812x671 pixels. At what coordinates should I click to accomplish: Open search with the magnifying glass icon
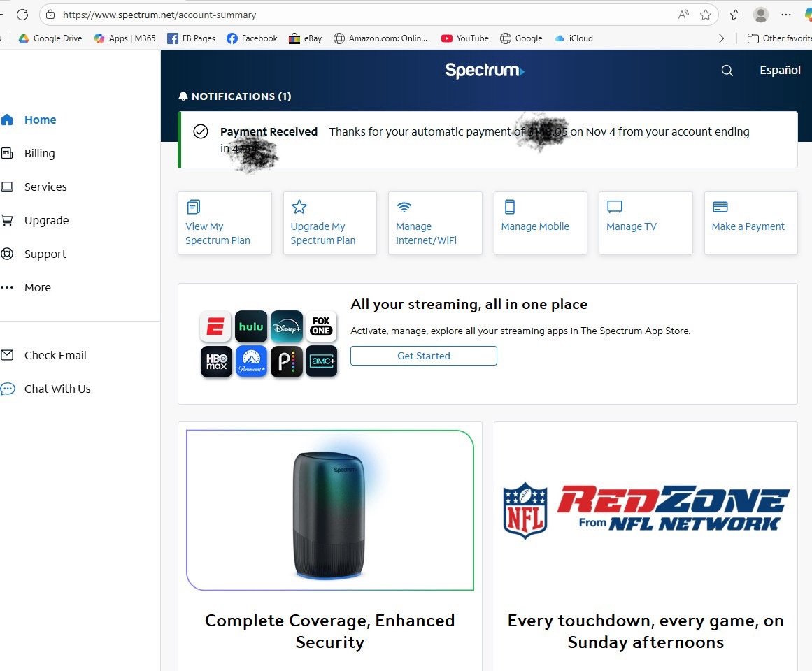pyautogui.click(x=727, y=70)
